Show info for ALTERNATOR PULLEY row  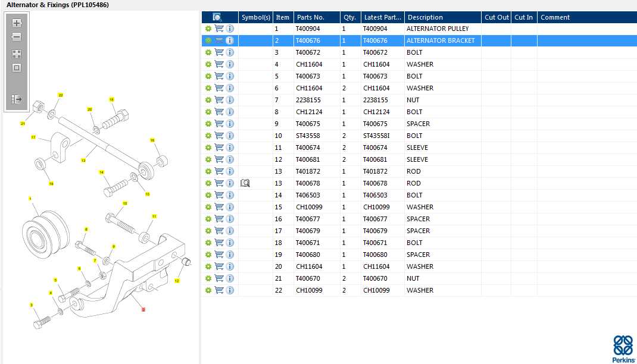[x=230, y=29]
